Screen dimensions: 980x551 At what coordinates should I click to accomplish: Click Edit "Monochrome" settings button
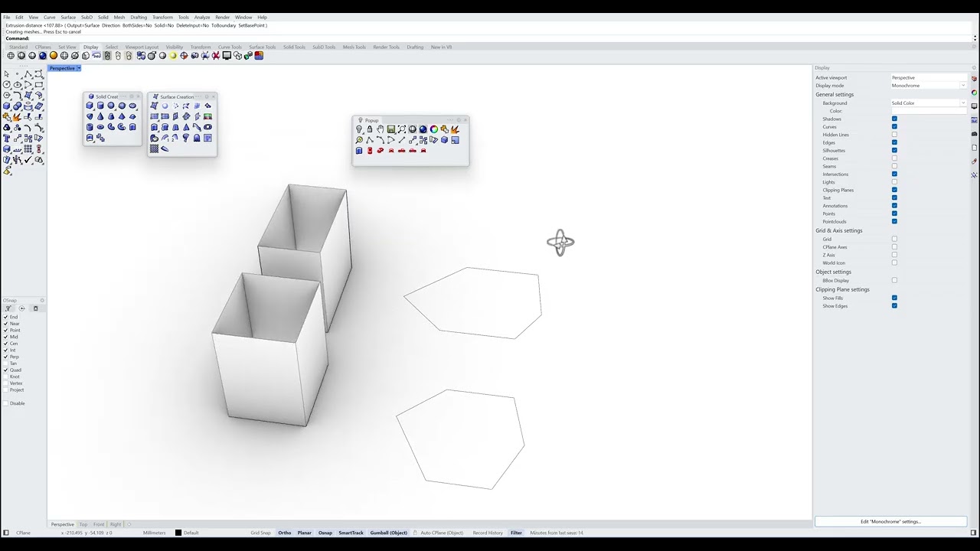pos(890,521)
